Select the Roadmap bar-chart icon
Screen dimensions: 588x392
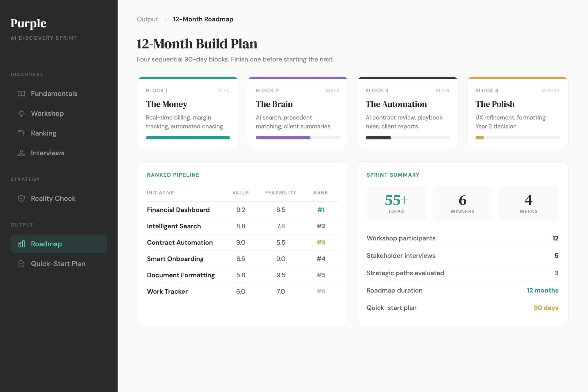coord(21,244)
